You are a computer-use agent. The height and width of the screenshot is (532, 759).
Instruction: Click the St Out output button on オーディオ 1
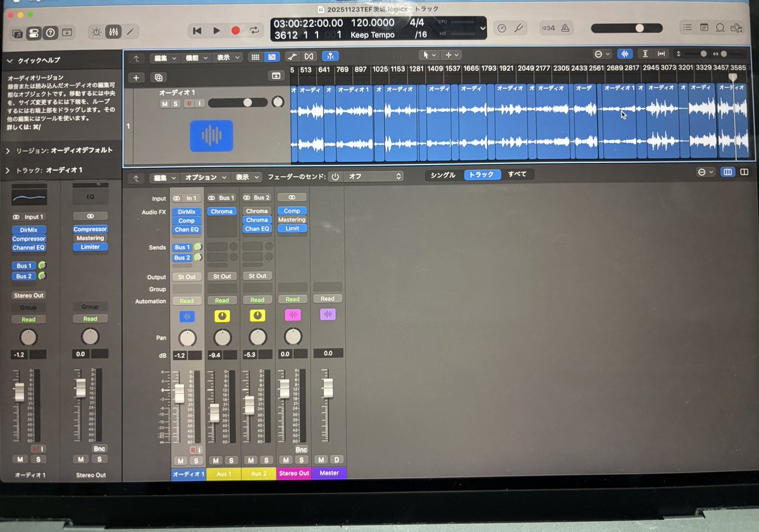pyautogui.click(x=187, y=276)
